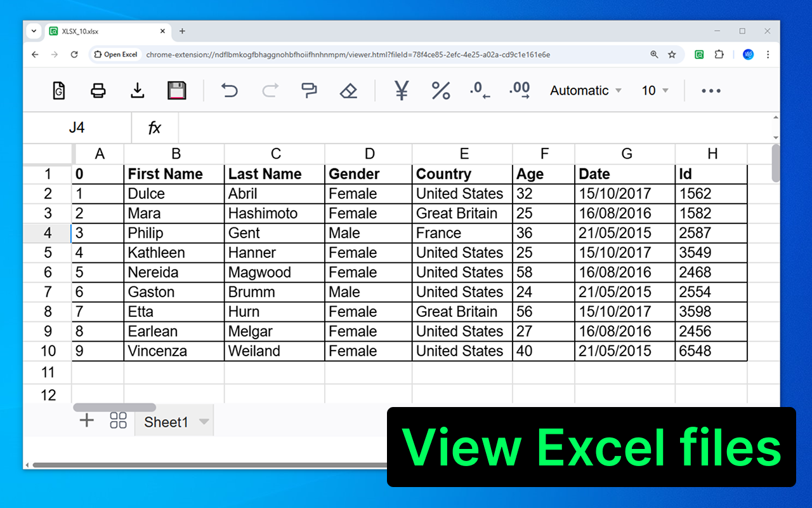This screenshot has height=508, width=812.
Task: Select the cell containing Hashimoto
Action: click(x=275, y=213)
